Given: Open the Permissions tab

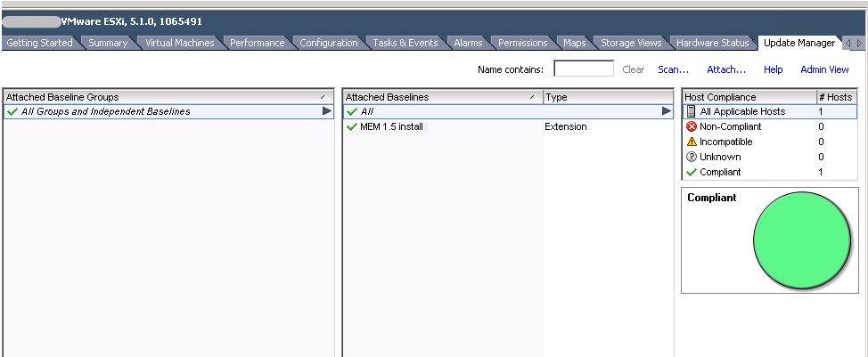Looking at the screenshot, I should 522,43.
